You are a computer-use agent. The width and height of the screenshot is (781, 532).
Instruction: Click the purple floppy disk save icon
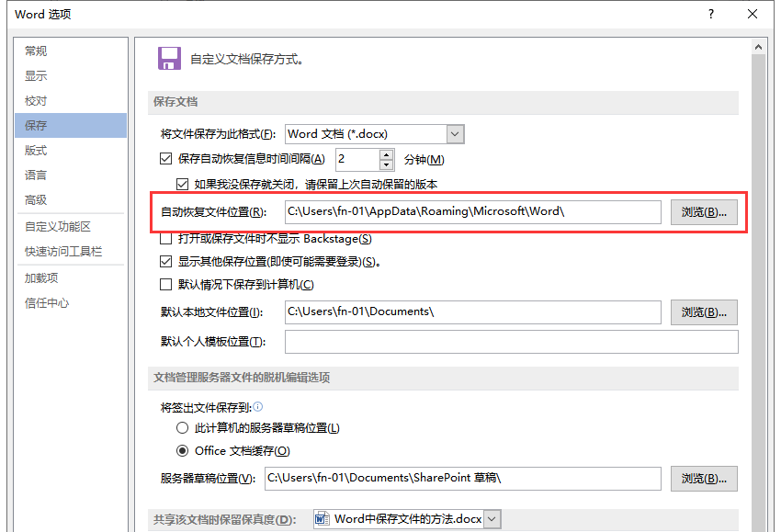point(169,59)
